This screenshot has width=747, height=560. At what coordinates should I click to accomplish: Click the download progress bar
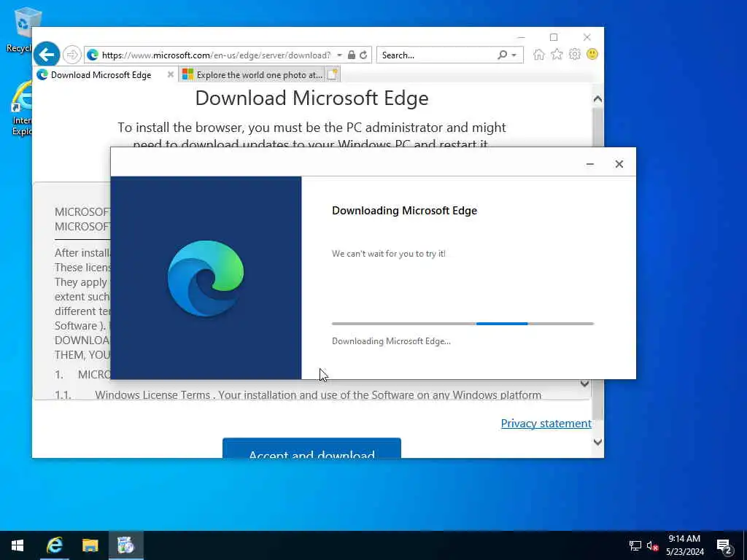coord(462,324)
